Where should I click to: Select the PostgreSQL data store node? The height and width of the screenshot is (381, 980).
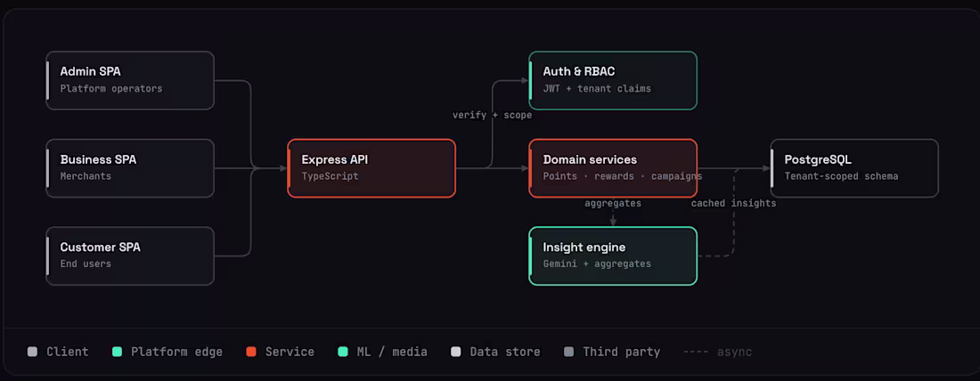coord(854,168)
